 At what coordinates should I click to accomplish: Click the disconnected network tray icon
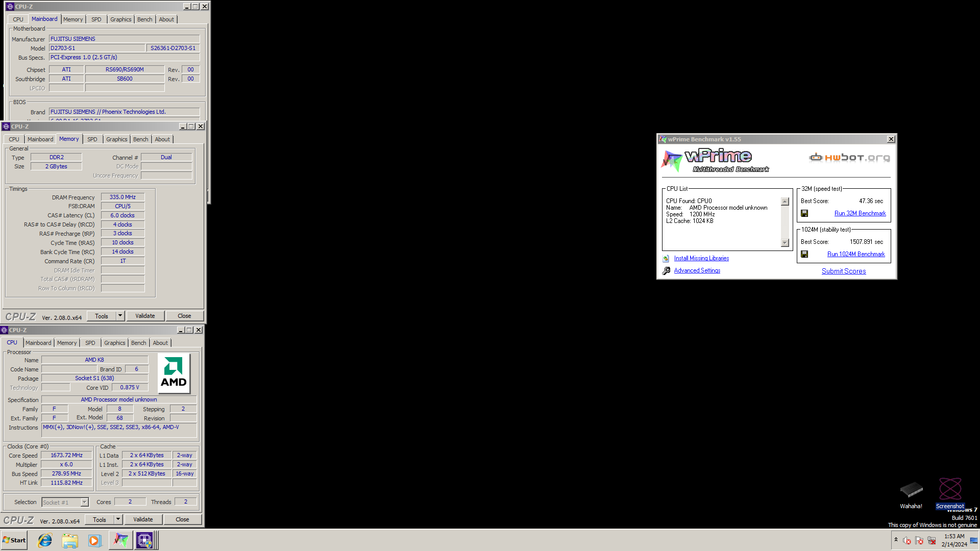(932, 540)
